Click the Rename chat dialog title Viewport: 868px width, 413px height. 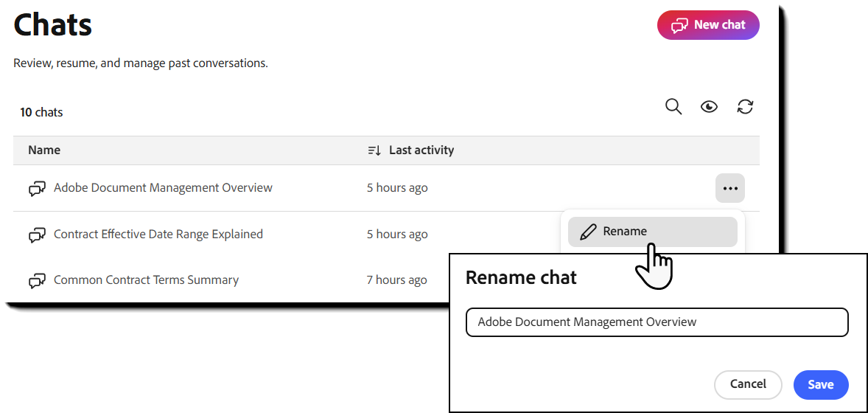[521, 278]
